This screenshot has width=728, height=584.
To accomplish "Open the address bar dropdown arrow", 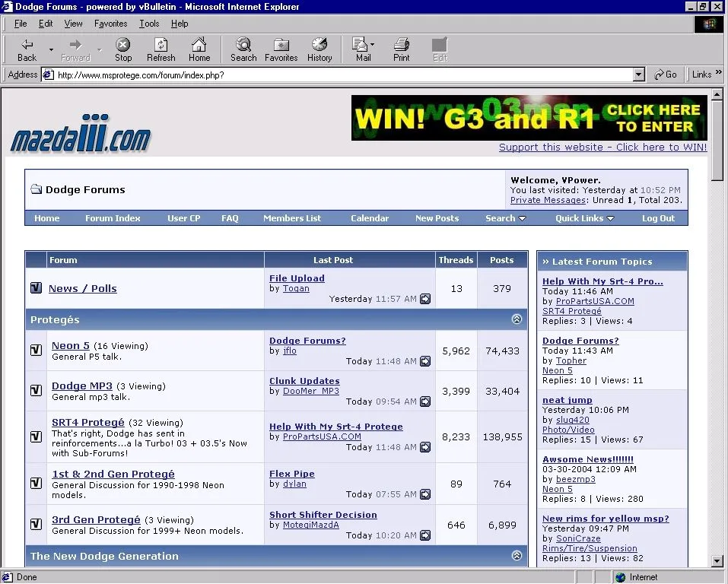I will point(638,75).
